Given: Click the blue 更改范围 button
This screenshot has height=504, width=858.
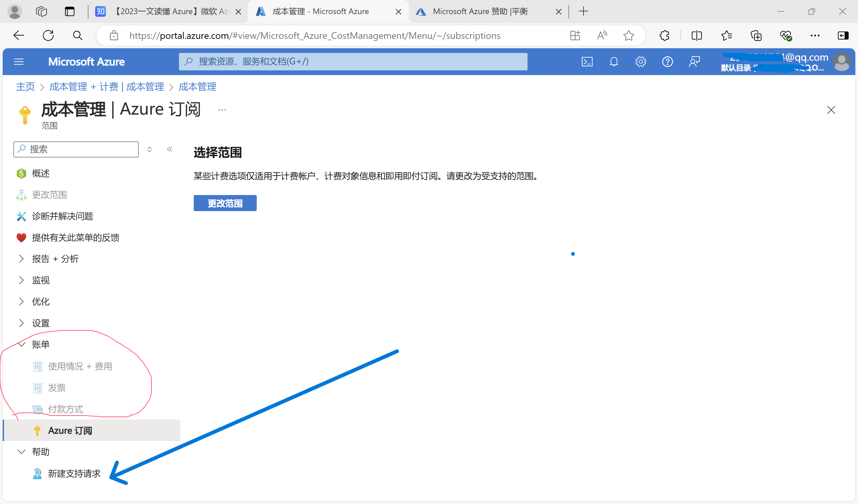Looking at the screenshot, I should click(x=225, y=203).
